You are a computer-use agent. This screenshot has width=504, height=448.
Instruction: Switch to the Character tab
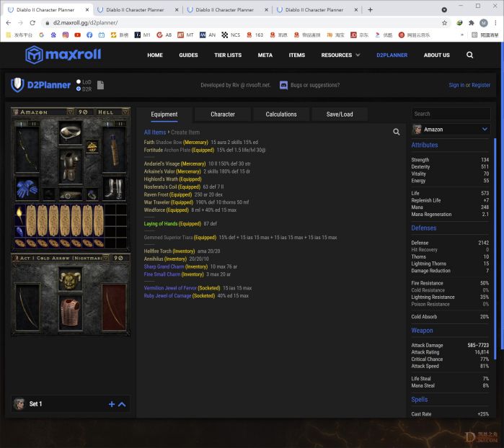[x=222, y=115]
